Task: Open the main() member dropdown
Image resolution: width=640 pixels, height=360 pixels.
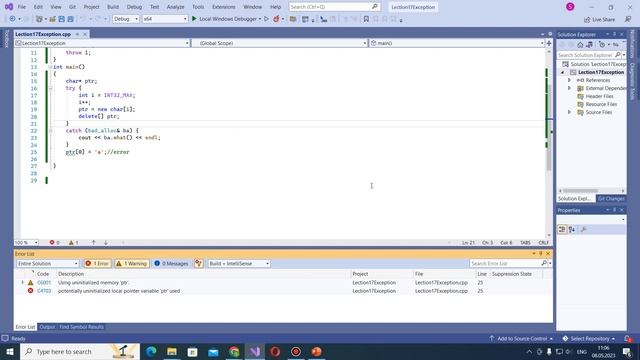Action: tap(457, 43)
